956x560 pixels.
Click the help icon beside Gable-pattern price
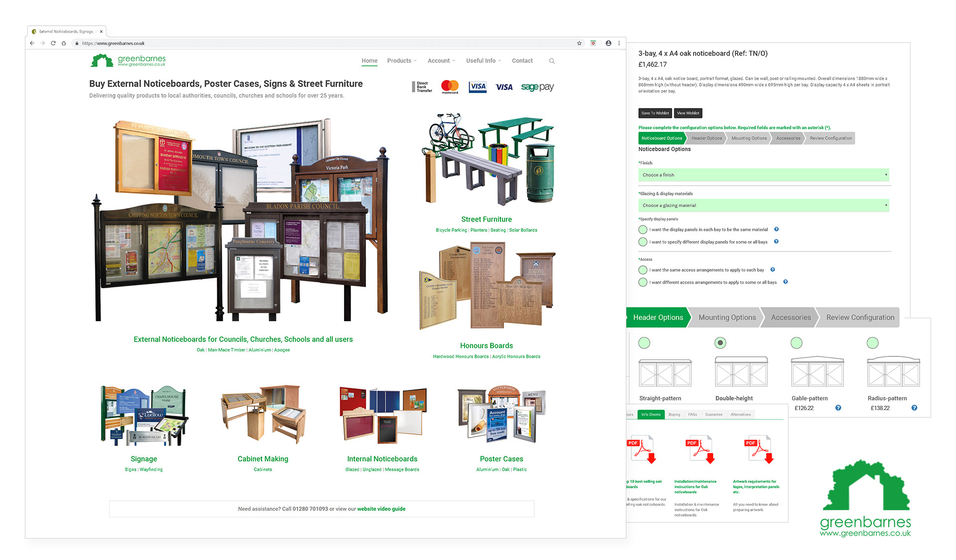[838, 408]
